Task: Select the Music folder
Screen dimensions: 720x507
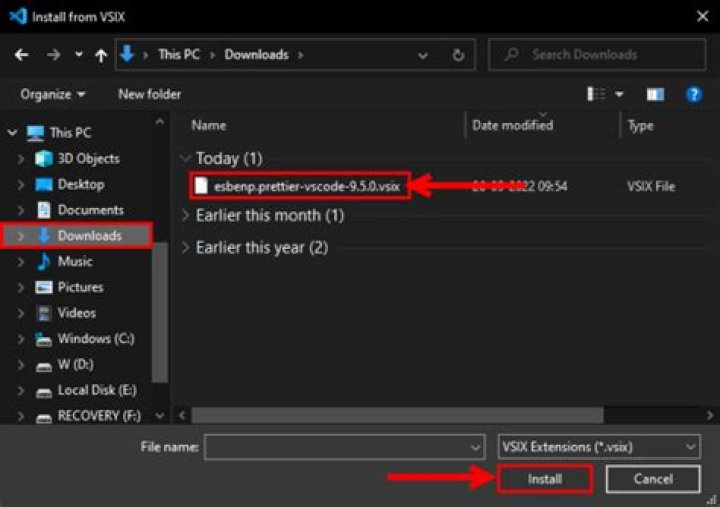Action: click(75, 262)
